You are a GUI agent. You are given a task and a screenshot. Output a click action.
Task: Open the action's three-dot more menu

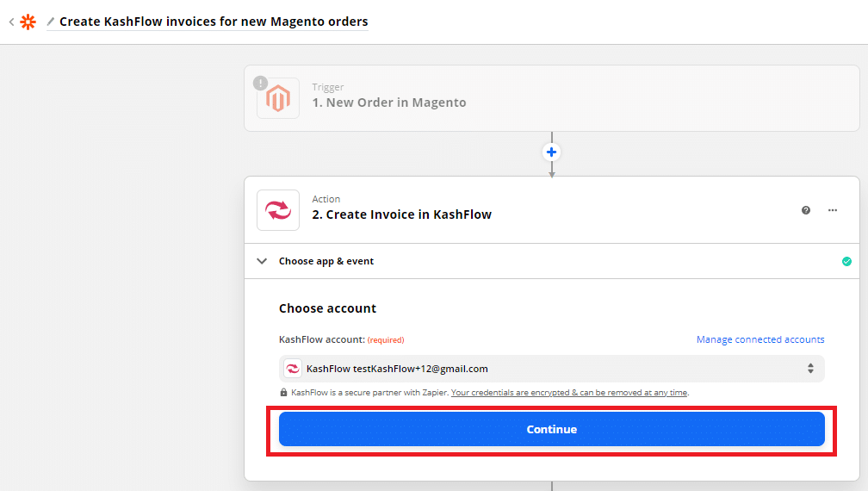coord(833,210)
